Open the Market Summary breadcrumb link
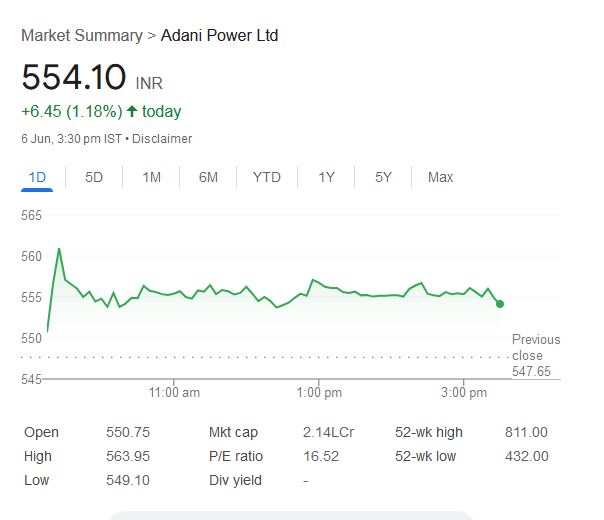Image resolution: width=604 pixels, height=520 pixels. 82,35
